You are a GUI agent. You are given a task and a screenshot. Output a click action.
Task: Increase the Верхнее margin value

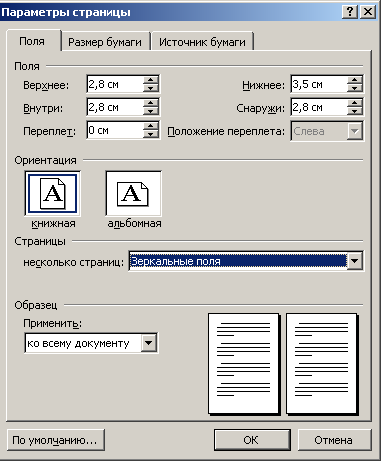pyautogui.click(x=150, y=80)
